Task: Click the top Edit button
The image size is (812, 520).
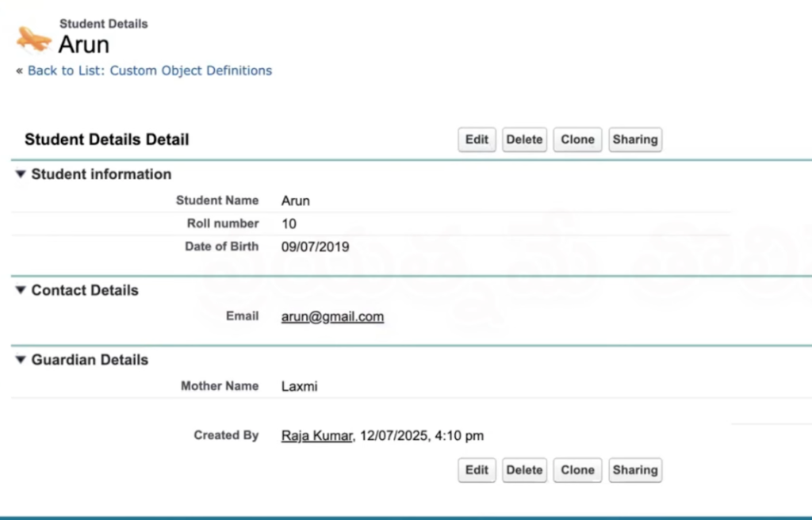Action: click(477, 140)
